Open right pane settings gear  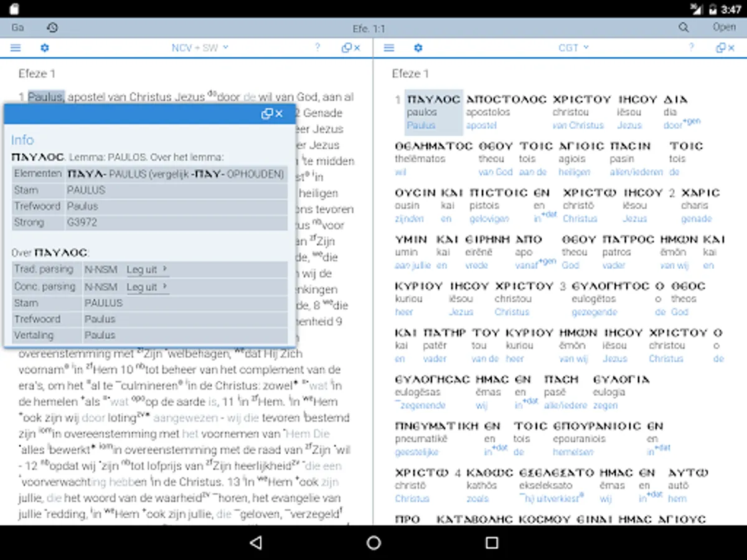[x=418, y=48]
